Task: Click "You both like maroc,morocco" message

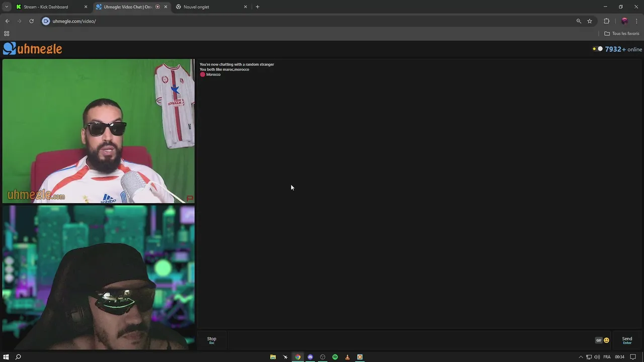Action: (224, 69)
